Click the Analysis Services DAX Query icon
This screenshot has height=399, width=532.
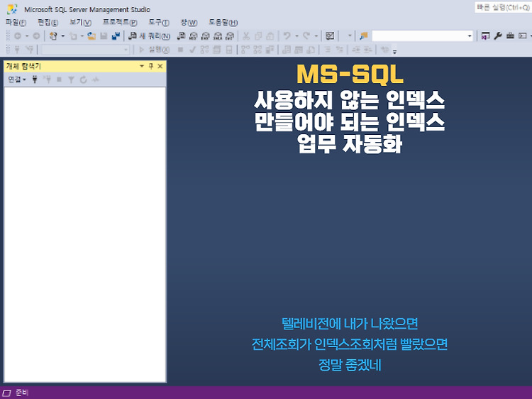pyautogui.click(x=230, y=35)
